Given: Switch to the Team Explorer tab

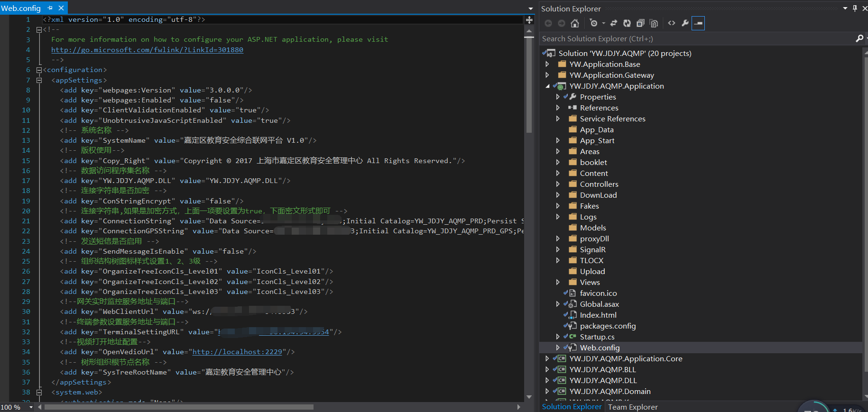Looking at the screenshot, I should click(x=633, y=407).
